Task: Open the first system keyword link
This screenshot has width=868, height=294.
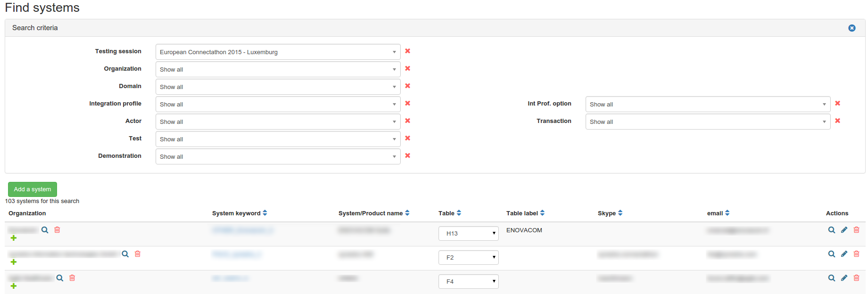Action: point(242,230)
